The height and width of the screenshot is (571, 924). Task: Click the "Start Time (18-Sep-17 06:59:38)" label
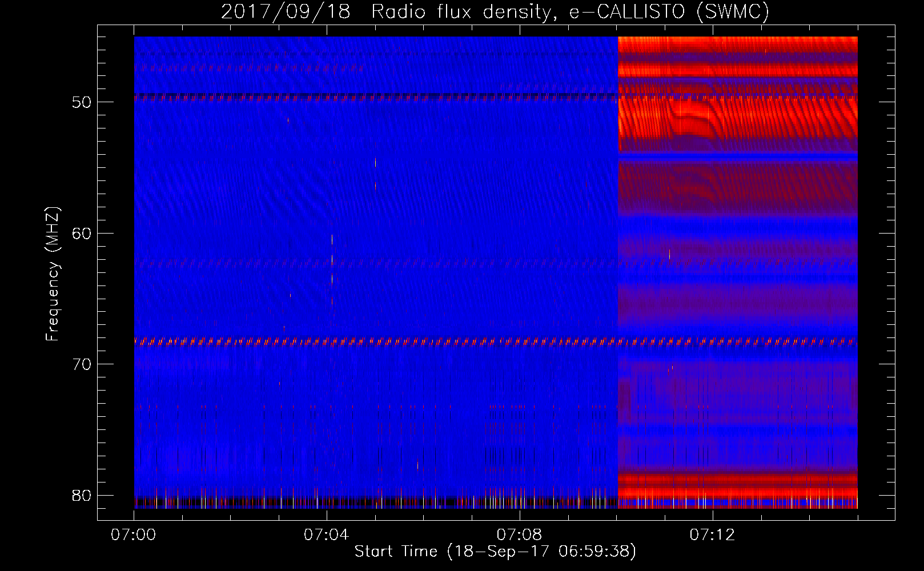point(495,552)
